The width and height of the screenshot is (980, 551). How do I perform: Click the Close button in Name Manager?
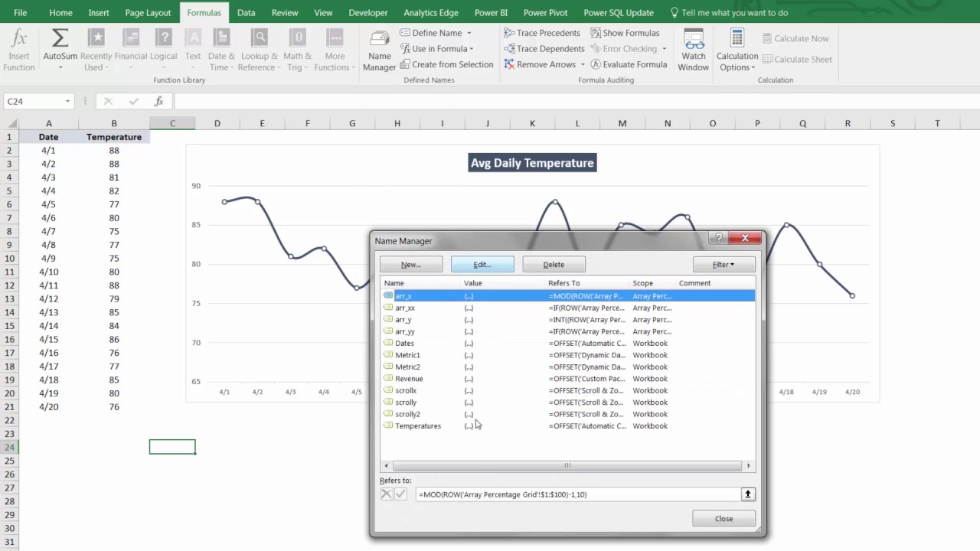[724, 519]
